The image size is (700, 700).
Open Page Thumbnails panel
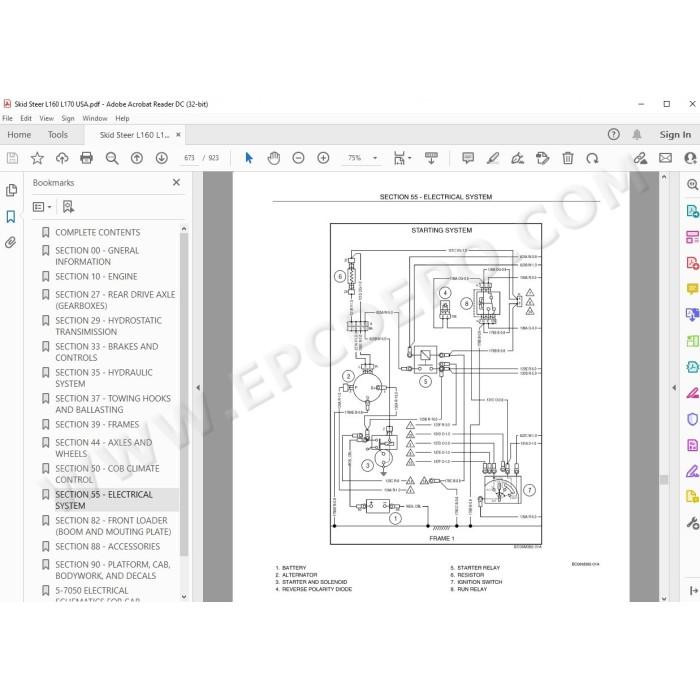coord(11,190)
